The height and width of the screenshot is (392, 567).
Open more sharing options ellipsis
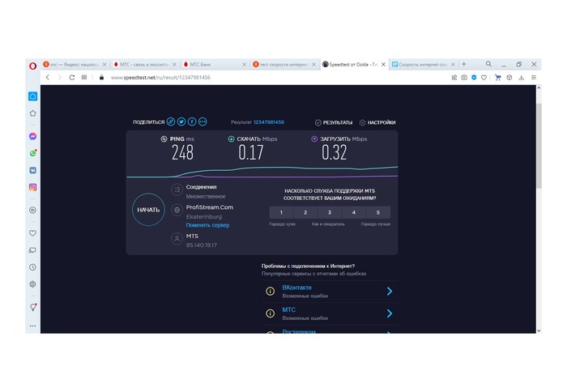202,121
